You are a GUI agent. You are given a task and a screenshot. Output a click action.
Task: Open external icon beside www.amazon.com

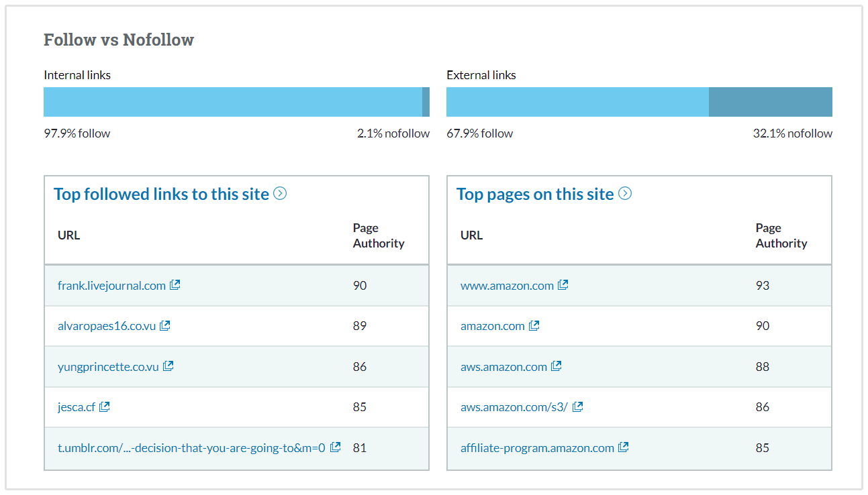[563, 285]
